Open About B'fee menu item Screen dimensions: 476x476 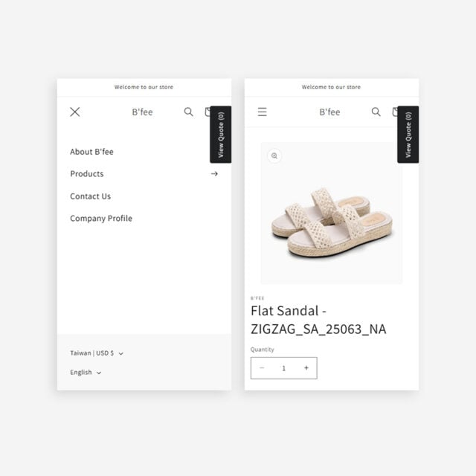[91, 152]
